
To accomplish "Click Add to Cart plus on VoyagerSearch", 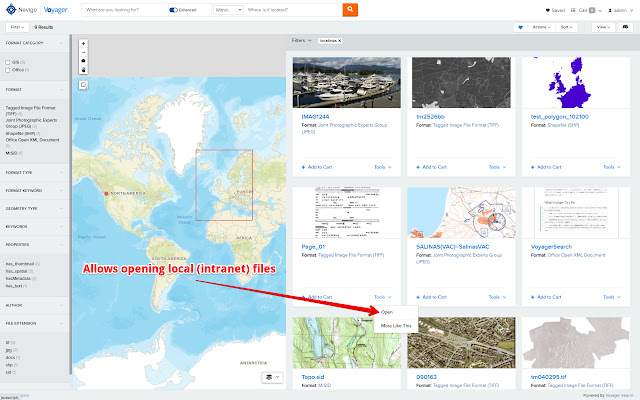I will tap(533, 297).
